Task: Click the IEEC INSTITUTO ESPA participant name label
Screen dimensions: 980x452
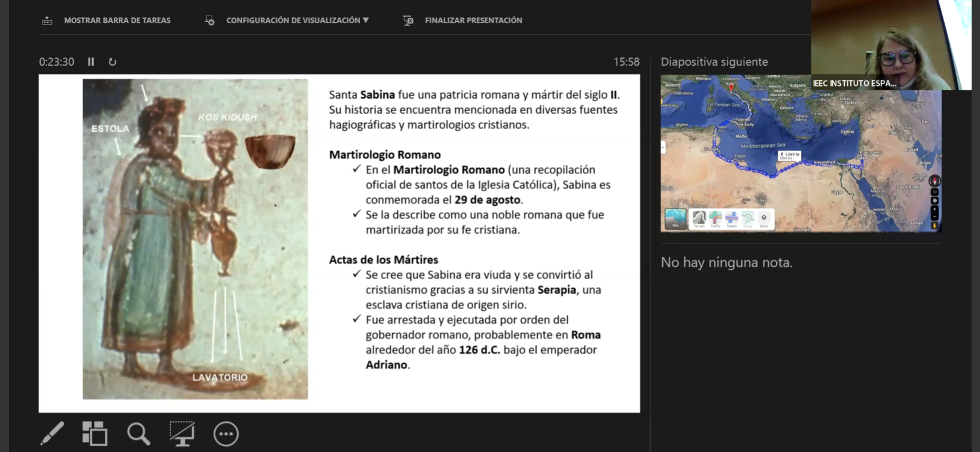Action: 854,83
